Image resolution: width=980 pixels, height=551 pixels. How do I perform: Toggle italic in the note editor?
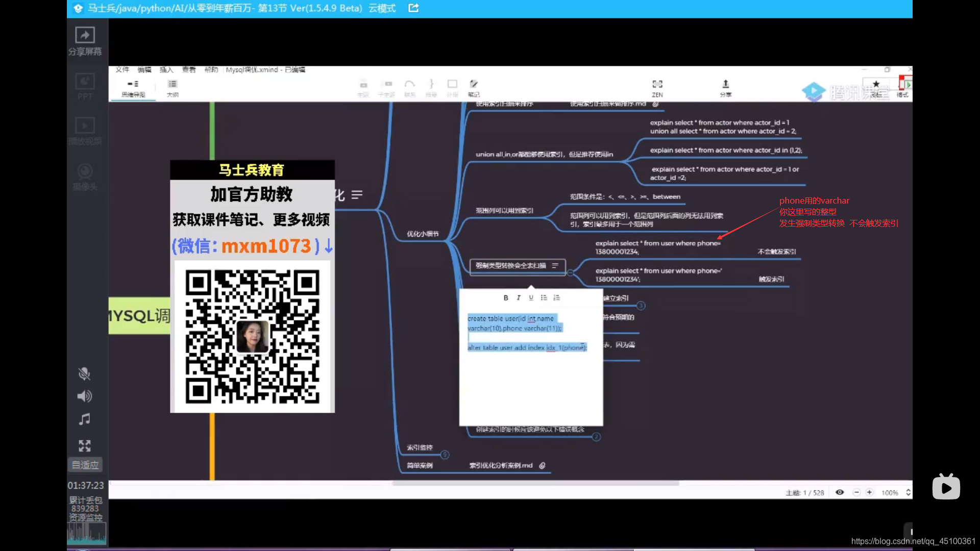coord(519,298)
